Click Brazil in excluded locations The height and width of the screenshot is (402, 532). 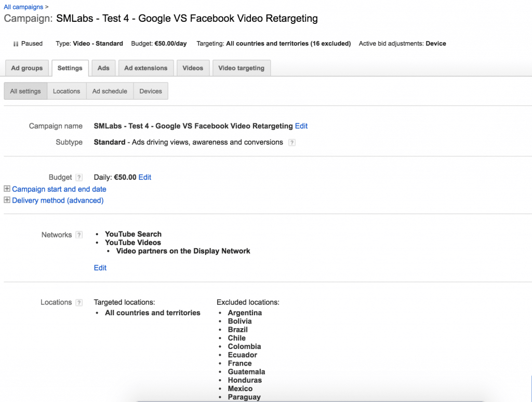(238, 330)
